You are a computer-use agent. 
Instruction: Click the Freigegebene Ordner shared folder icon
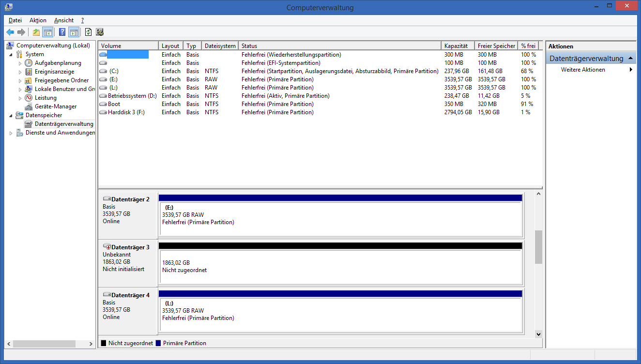click(x=29, y=80)
